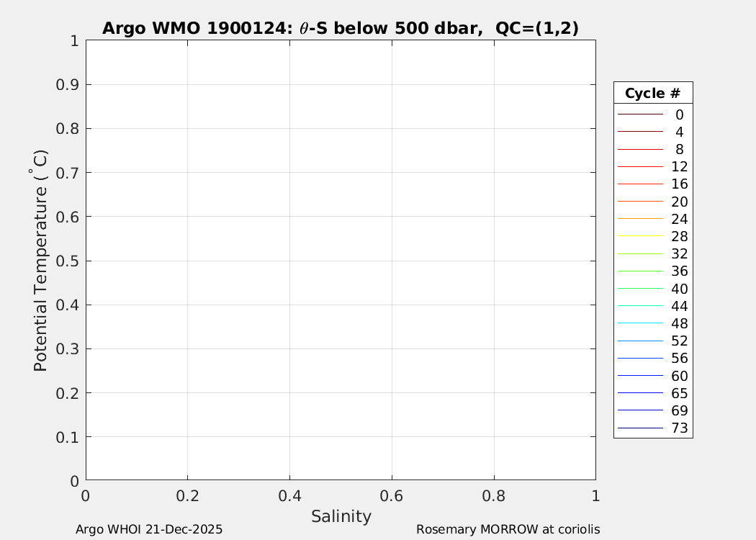756x540 pixels.
Task: Click 'Rosemary MORROW at coriolis' footer text
Action: click(508, 529)
